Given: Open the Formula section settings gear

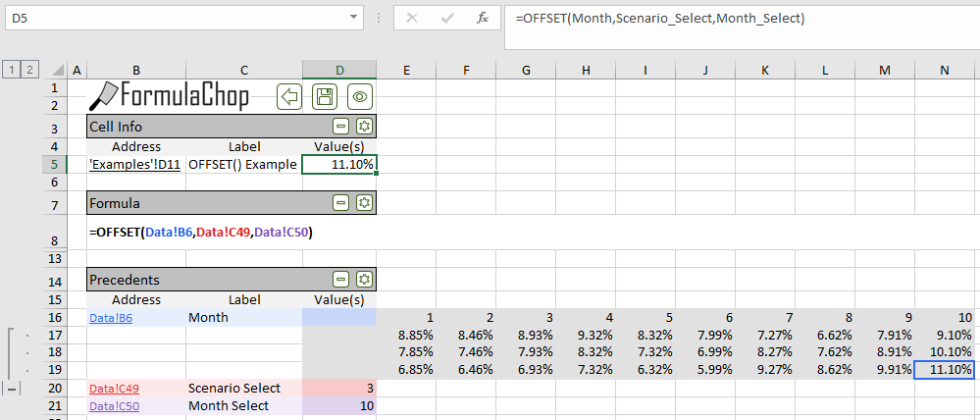Looking at the screenshot, I should [x=364, y=203].
